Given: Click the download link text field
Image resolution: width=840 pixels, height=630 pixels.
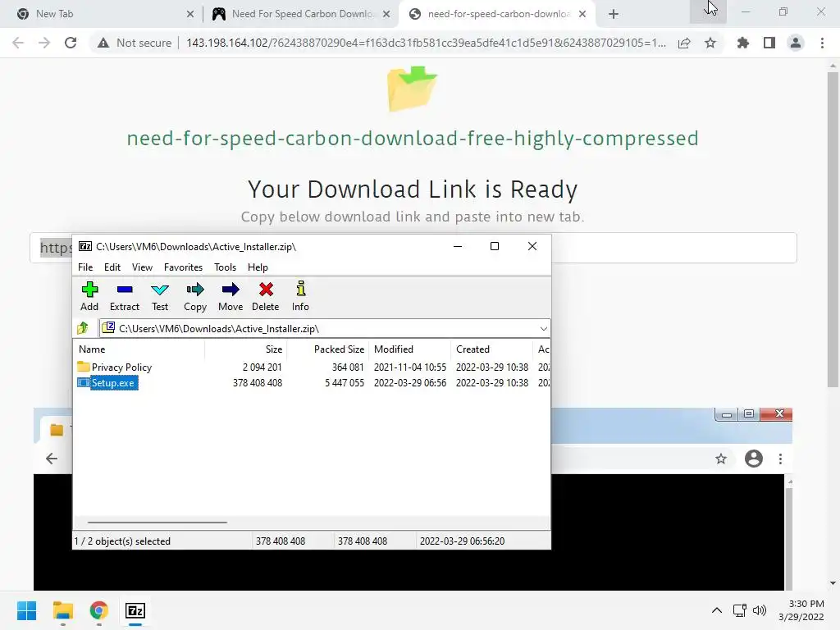Looking at the screenshot, I should tap(413, 248).
